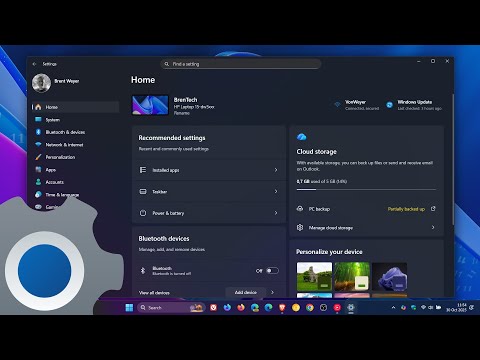The height and width of the screenshot is (360, 480).
Task: Click the Bluetooth symbol in Bluetooth devices card
Action: (143, 270)
